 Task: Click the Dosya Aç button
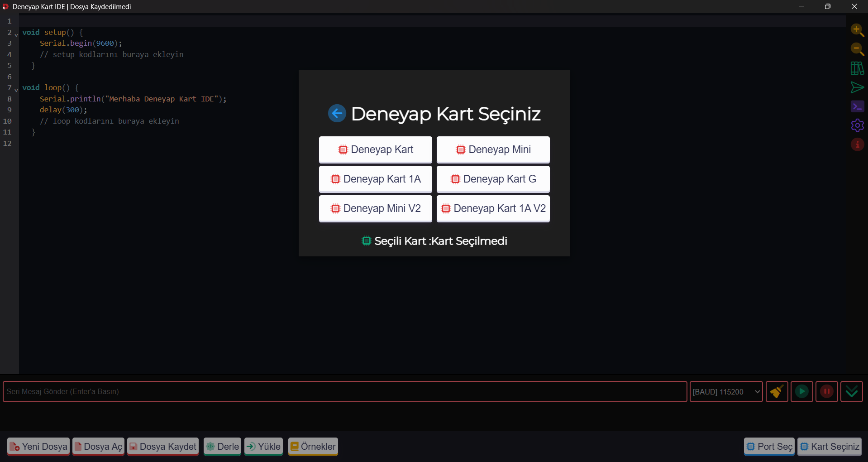click(98, 447)
